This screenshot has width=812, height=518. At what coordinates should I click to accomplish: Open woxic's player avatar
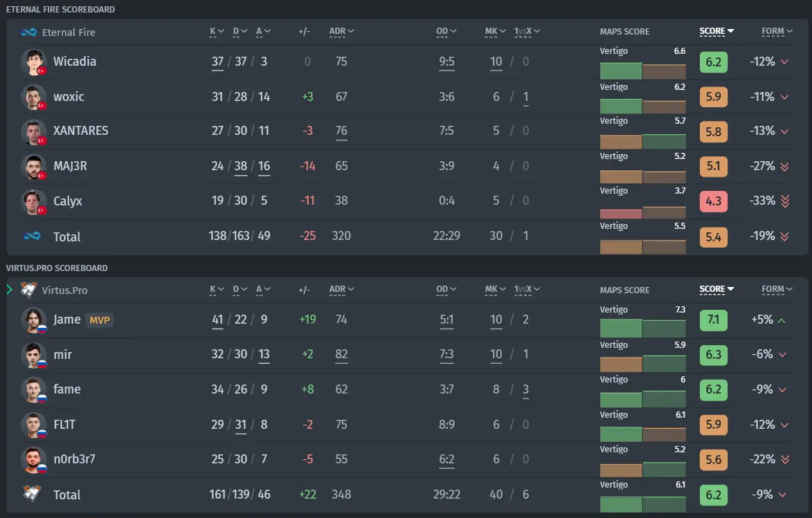(34, 98)
